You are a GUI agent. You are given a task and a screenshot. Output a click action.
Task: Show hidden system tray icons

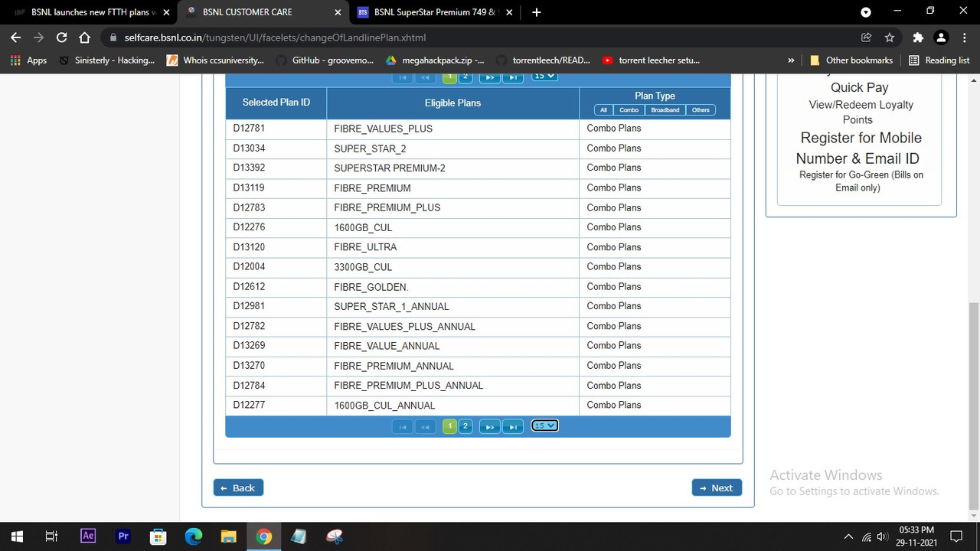pos(848,536)
